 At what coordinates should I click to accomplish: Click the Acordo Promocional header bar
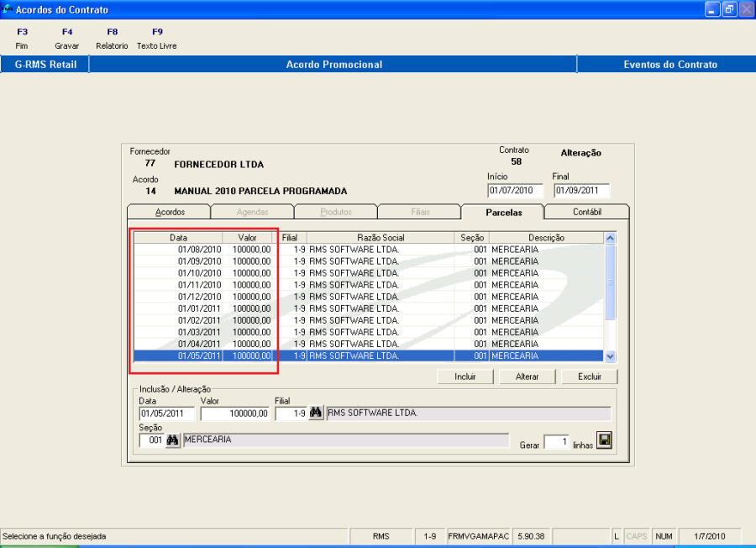[x=333, y=65]
